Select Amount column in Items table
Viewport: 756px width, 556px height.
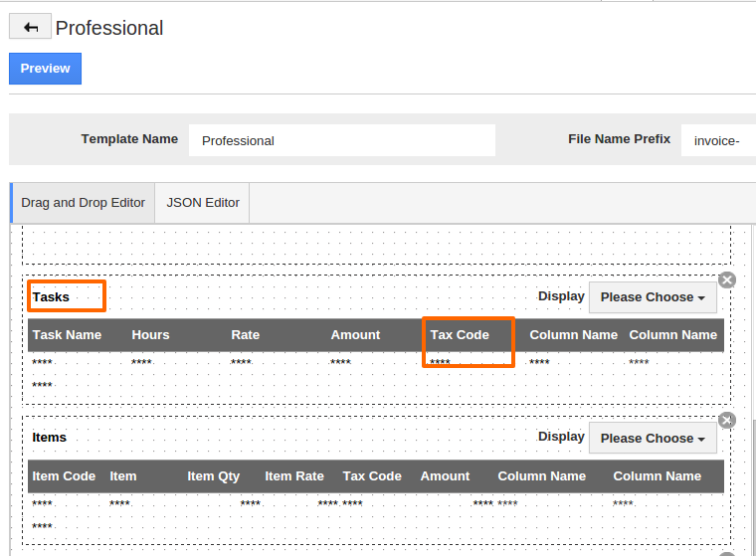pyautogui.click(x=445, y=476)
